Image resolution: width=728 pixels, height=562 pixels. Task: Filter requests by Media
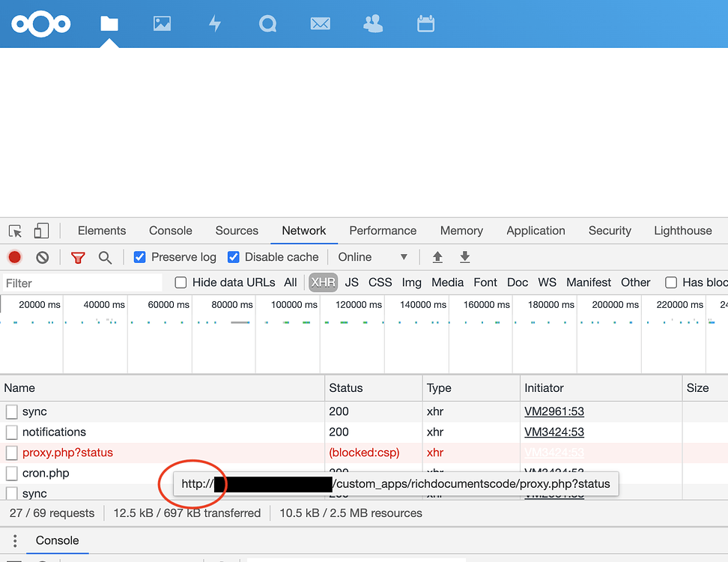[448, 282]
